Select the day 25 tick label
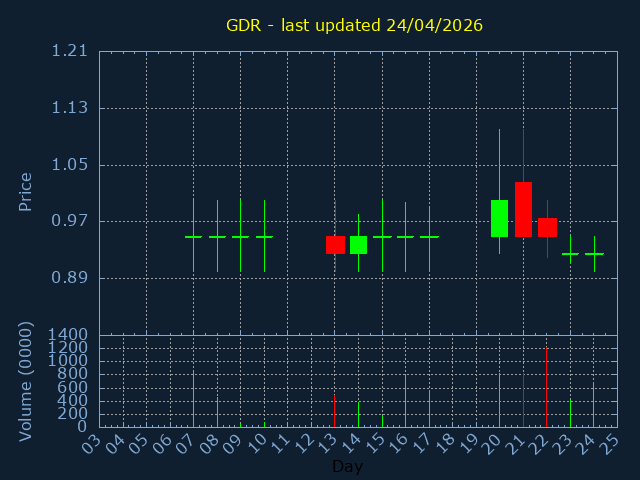Image resolution: width=640 pixels, height=480 pixels. pos(609,442)
